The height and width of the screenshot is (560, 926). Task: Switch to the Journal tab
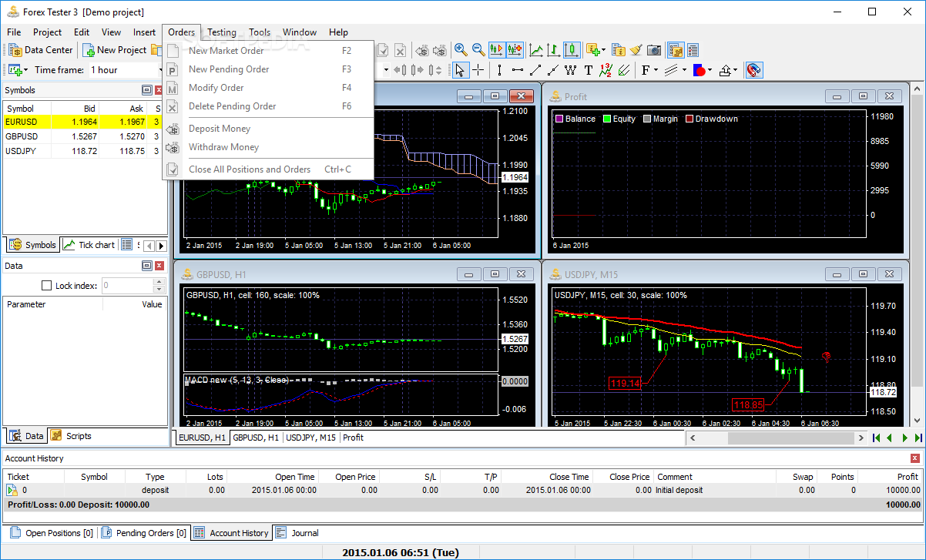(x=297, y=533)
